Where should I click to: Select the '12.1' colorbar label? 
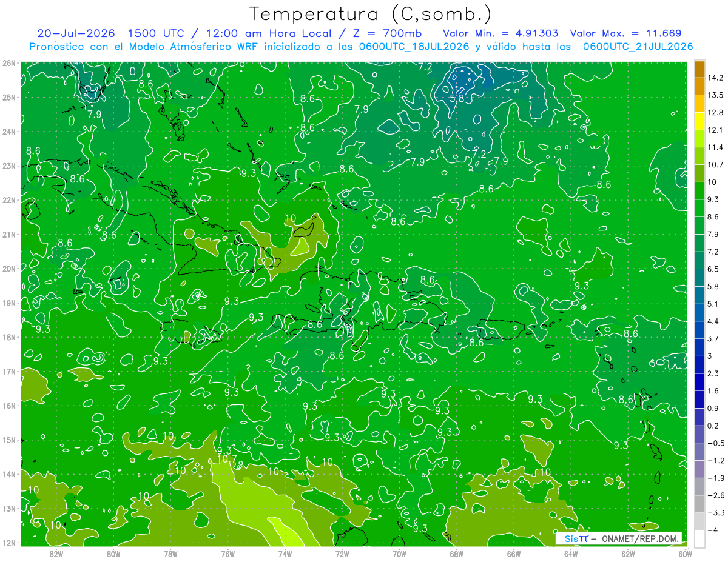pyautogui.click(x=715, y=130)
